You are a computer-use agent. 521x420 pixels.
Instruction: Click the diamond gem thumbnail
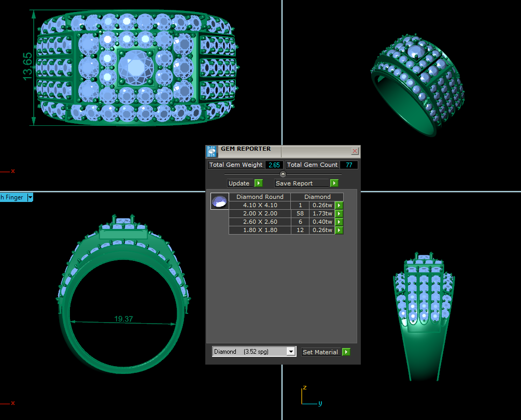220,201
